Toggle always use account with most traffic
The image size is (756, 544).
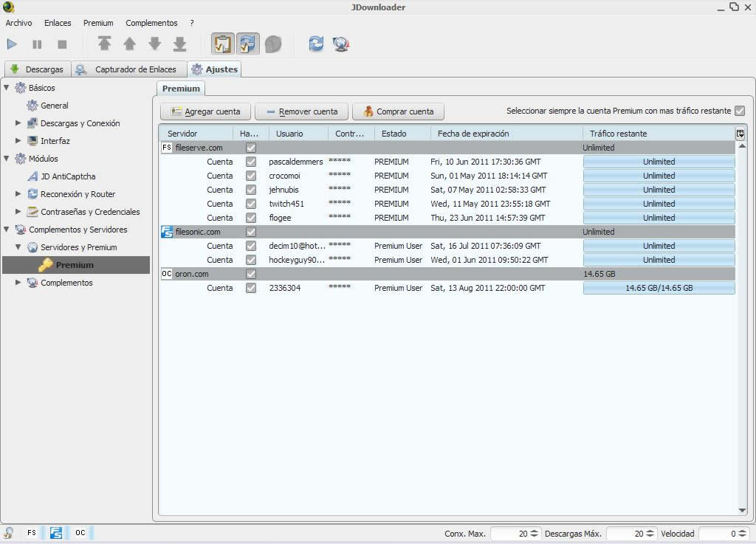740,111
